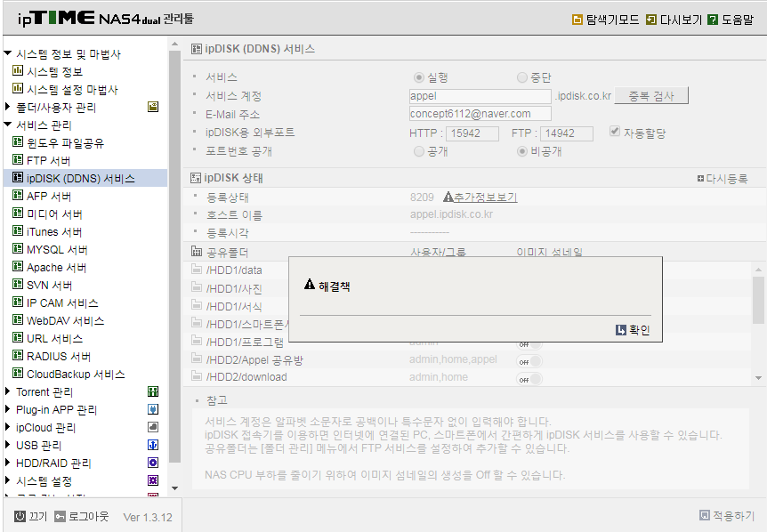Screen dimensions: 767x532
Task: Select the 비공개 port radio button
Action: [522, 151]
